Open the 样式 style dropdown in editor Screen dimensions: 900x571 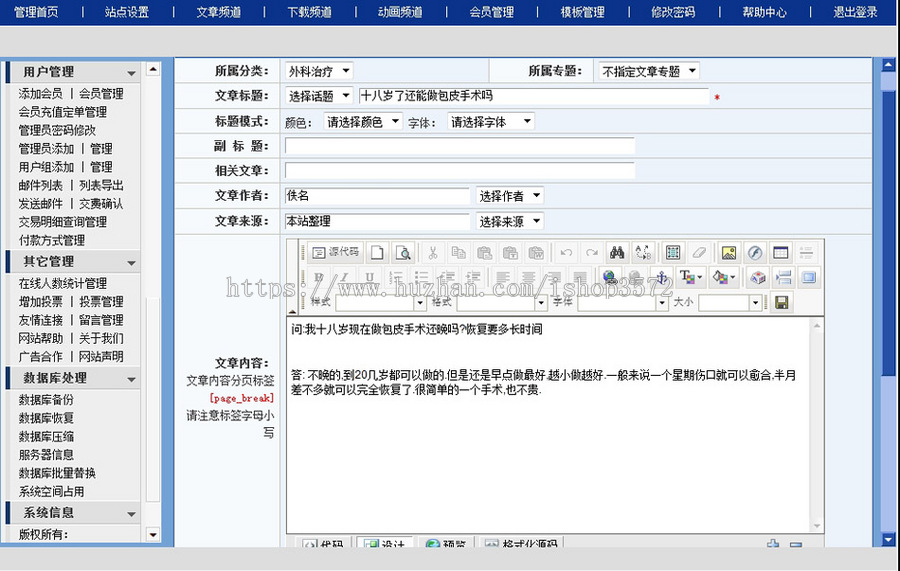point(381,302)
